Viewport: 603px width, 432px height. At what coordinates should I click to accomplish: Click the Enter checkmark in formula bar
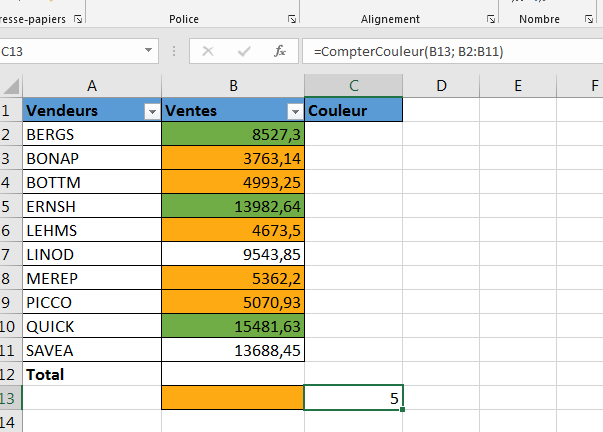click(x=244, y=51)
